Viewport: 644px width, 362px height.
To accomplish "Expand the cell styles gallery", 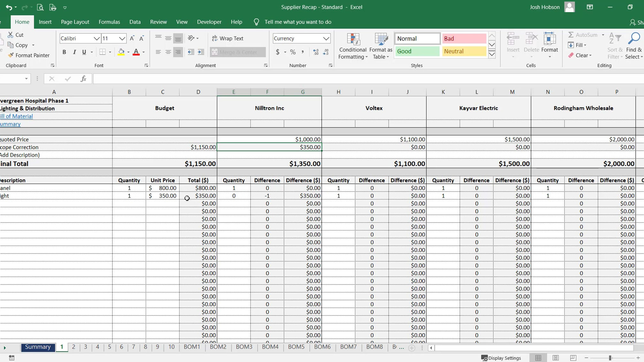I will (492, 55).
